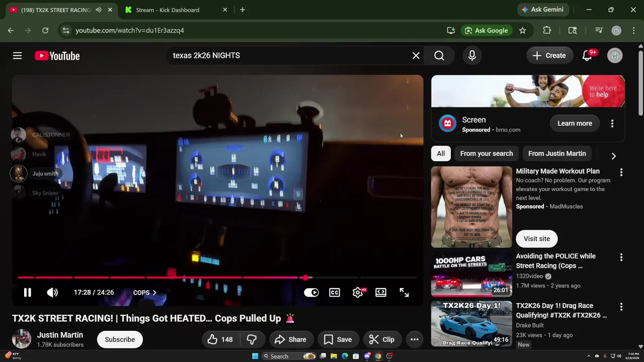Click Ask Google lens button
The width and height of the screenshot is (644, 362).
(486, 31)
